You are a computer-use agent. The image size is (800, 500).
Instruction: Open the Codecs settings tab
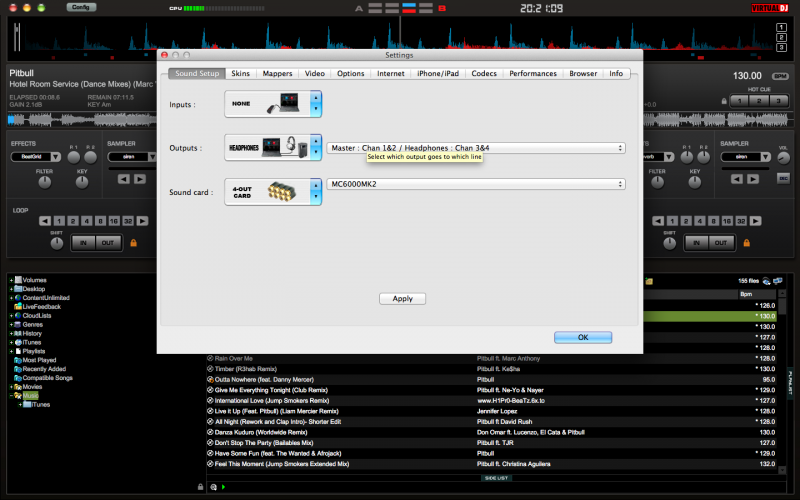pyautogui.click(x=484, y=74)
